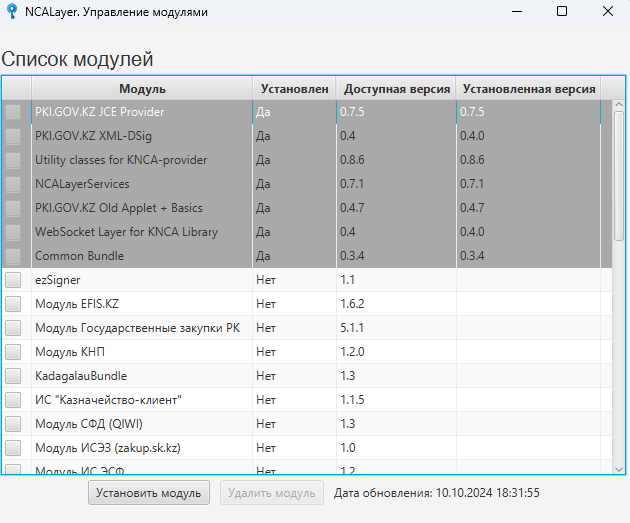630x523 pixels.
Task: Sort by the Установлен column header
Action: (x=295, y=89)
